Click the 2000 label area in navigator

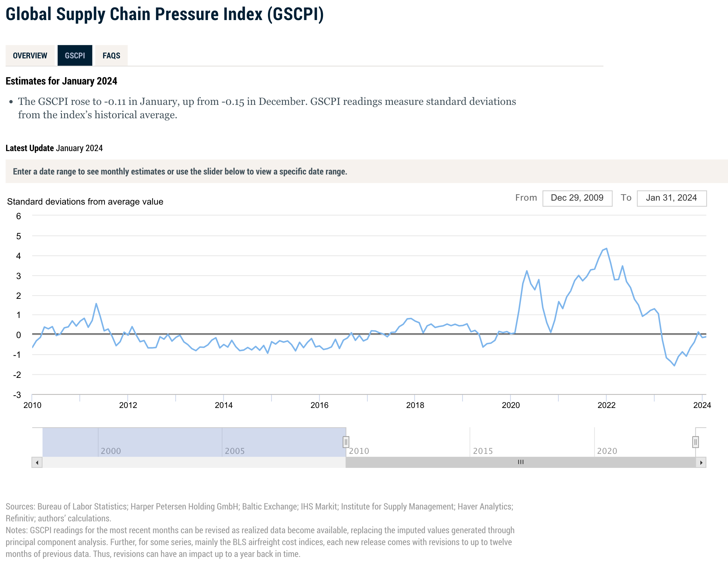(x=111, y=451)
